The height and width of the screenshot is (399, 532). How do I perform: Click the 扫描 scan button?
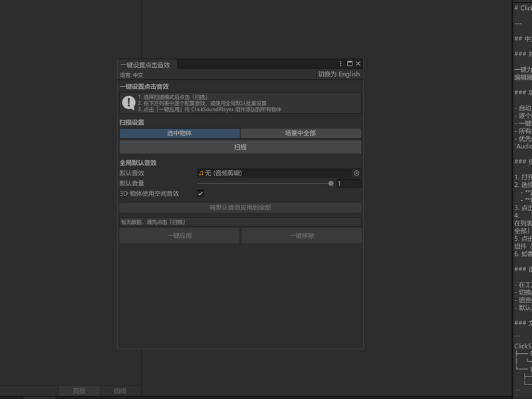[240, 147]
